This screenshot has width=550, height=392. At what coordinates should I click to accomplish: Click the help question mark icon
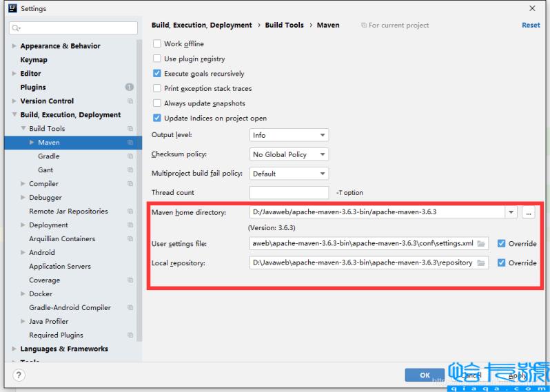(x=19, y=375)
